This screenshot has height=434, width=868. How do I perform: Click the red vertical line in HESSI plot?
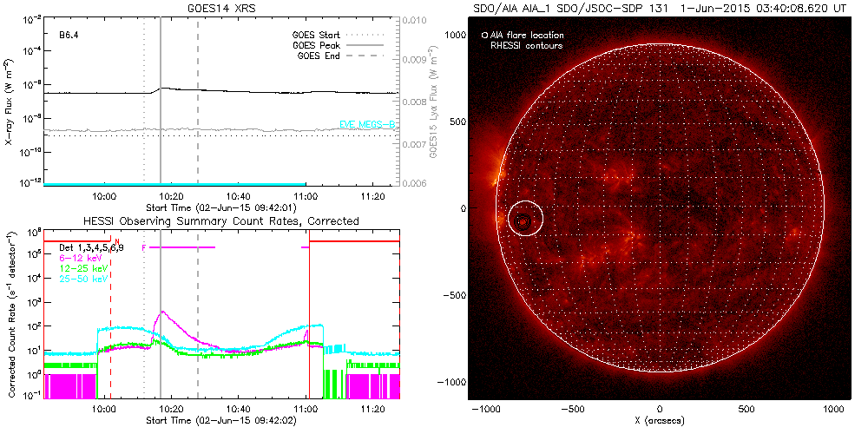coord(309,330)
